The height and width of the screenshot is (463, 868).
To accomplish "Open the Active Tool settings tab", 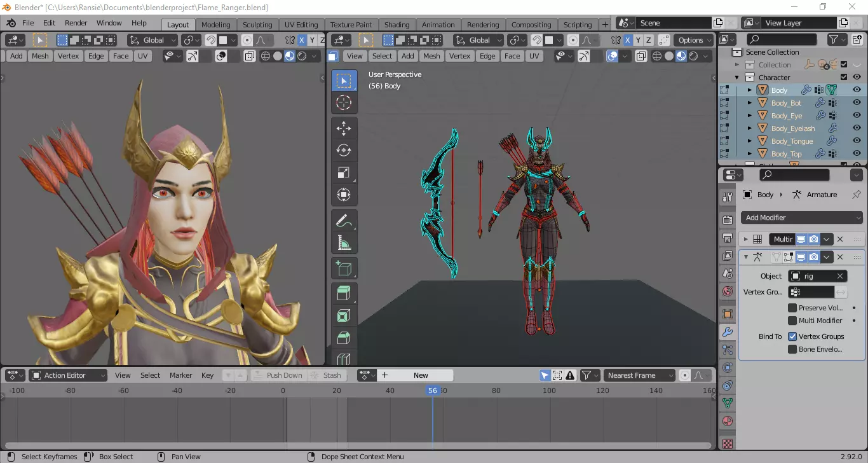I will coord(728,198).
